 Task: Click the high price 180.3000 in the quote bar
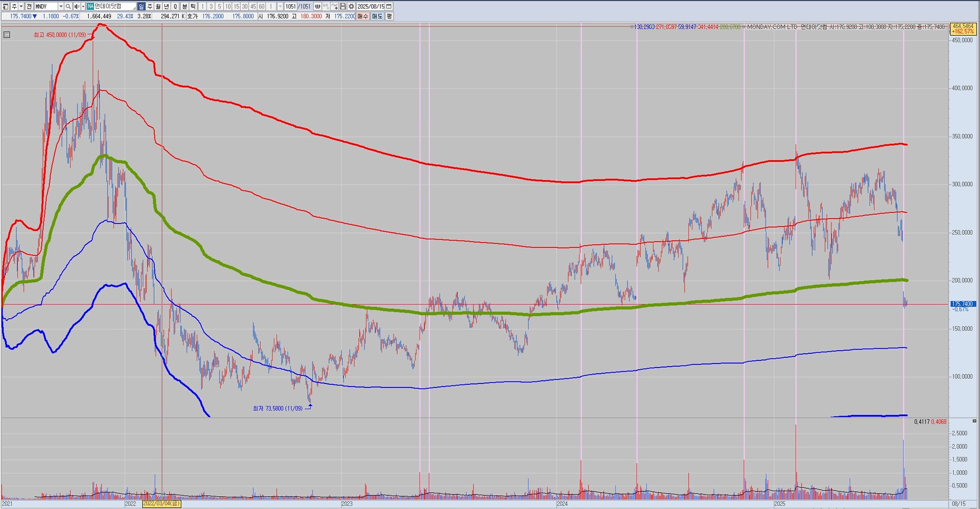311,16
